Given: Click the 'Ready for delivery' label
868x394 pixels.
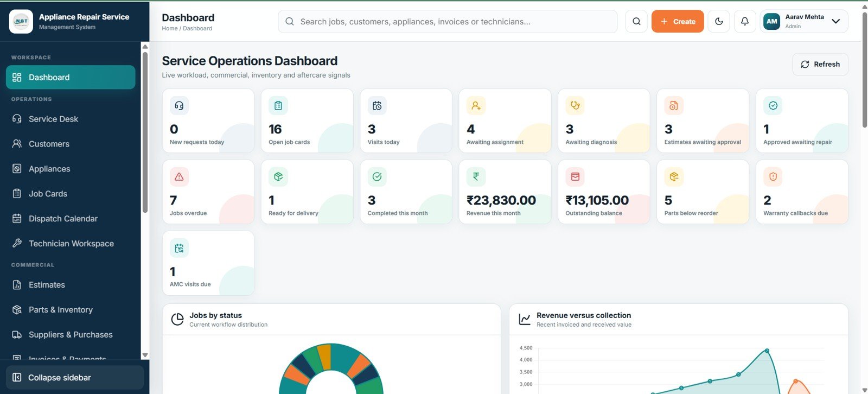Looking at the screenshot, I should tap(293, 213).
